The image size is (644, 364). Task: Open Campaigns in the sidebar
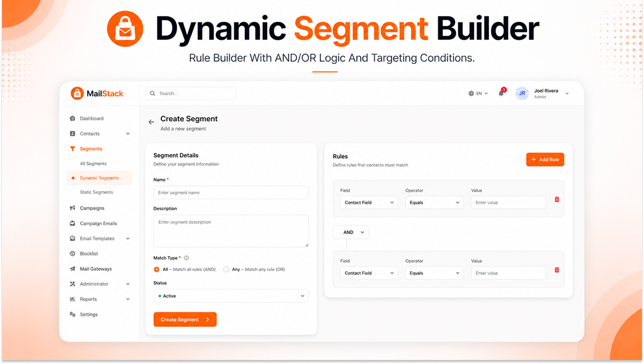coord(92,208)
